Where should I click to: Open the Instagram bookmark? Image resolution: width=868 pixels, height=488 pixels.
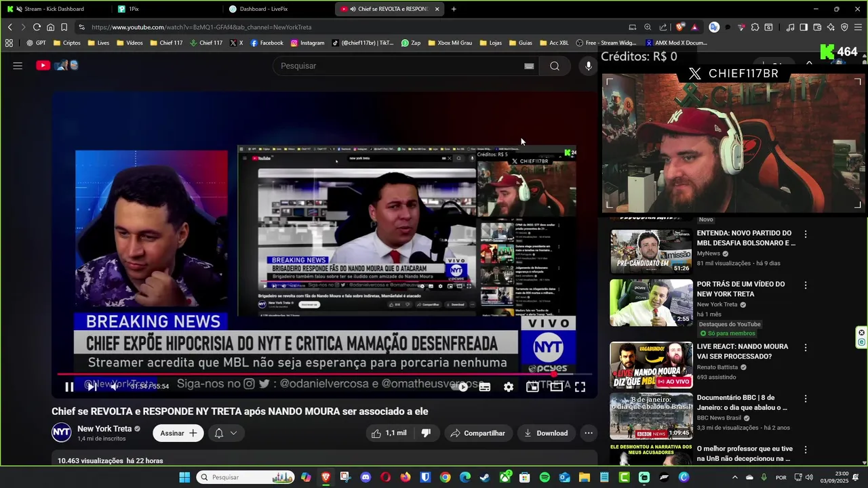(307, 43)
